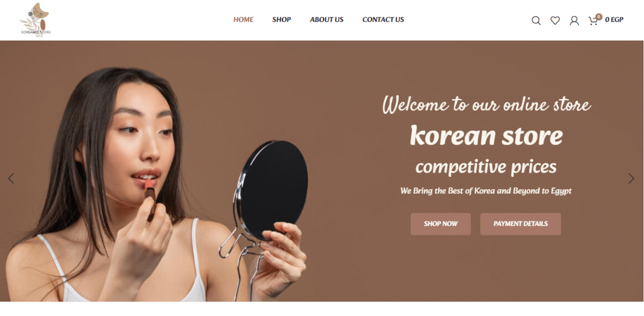Click the 'competitive prices' banner text
644x316 pixels.
486,167
